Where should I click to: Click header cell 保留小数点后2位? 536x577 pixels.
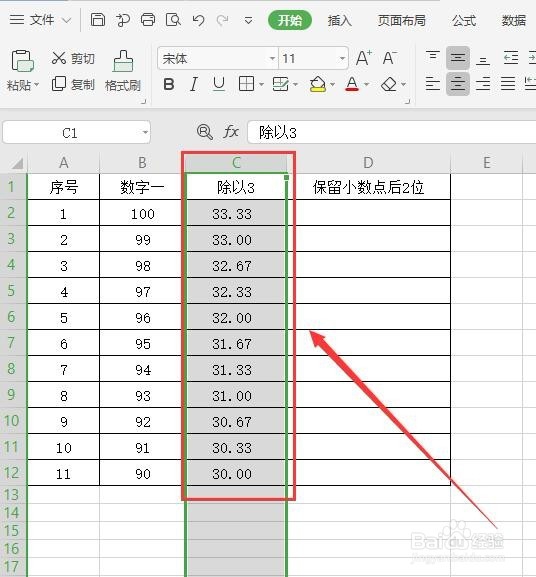point(368,187)
